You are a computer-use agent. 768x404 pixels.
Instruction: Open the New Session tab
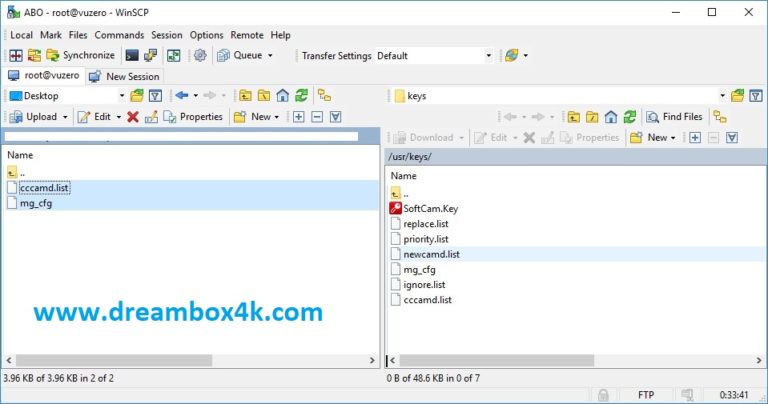click(x=124, y=76)
